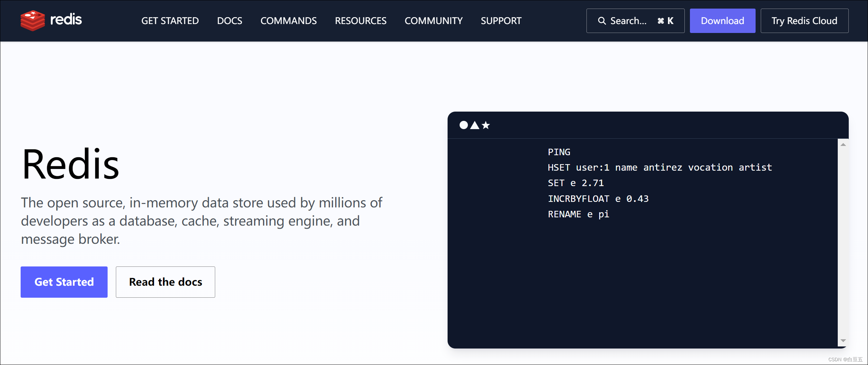Open the GET STARTED menu
The height and width of the screenshot is (365, 868).
(x=170, y=21)
